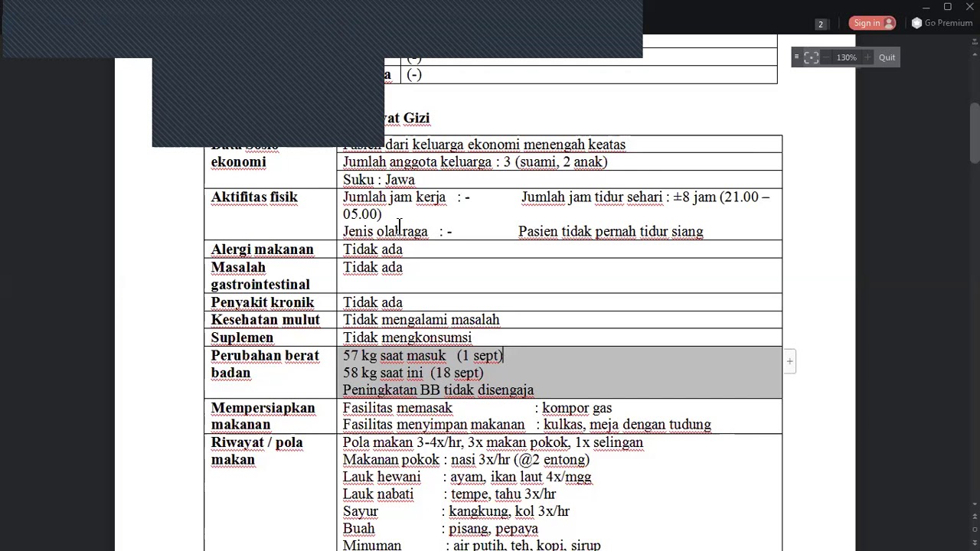This screenshot has height=551, width=980.
Task: Click the Sign in button
Action: (872, 23)
